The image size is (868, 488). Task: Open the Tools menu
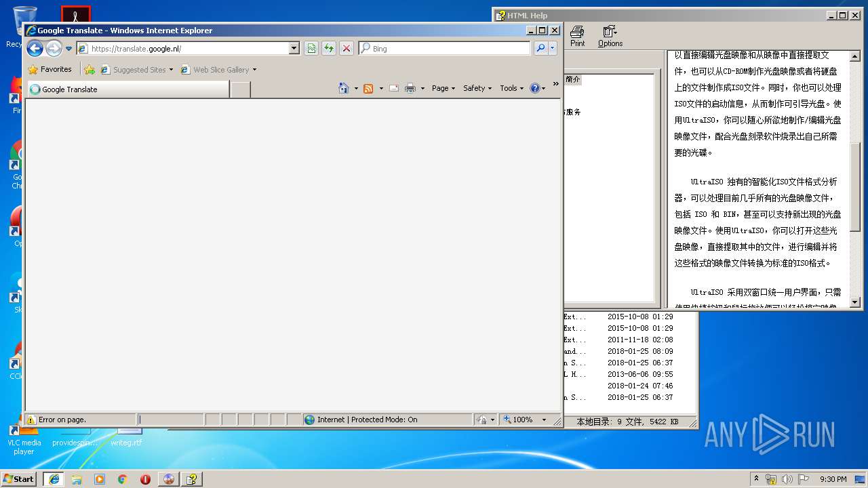[x=512, y=88]
